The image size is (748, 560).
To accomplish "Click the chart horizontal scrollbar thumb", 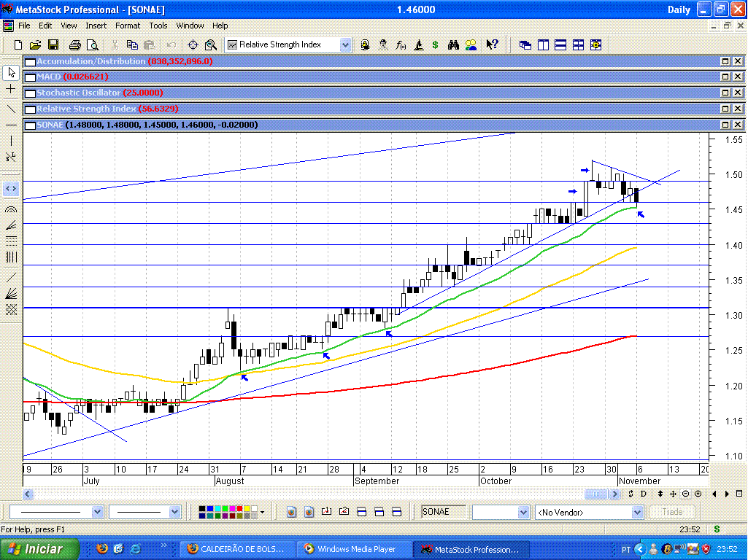I will coord(595,494).
